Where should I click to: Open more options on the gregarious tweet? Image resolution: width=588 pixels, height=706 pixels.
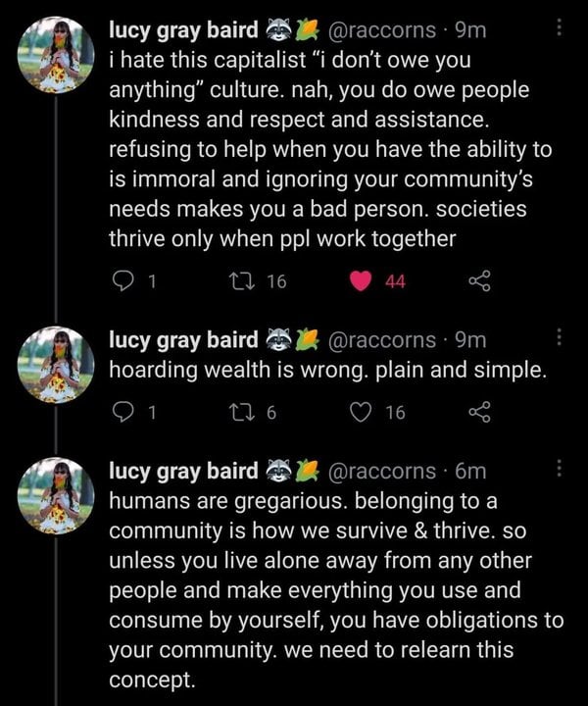point(560,468)
